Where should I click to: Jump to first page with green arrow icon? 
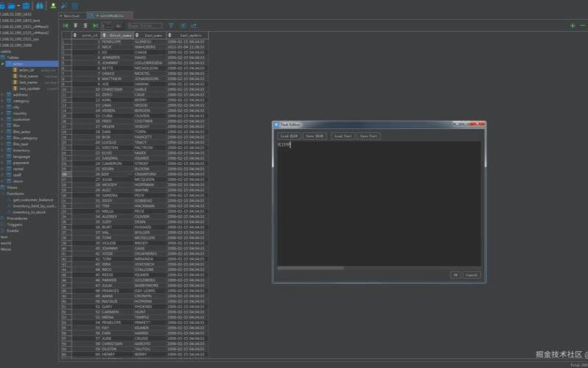tap(65, 26)
